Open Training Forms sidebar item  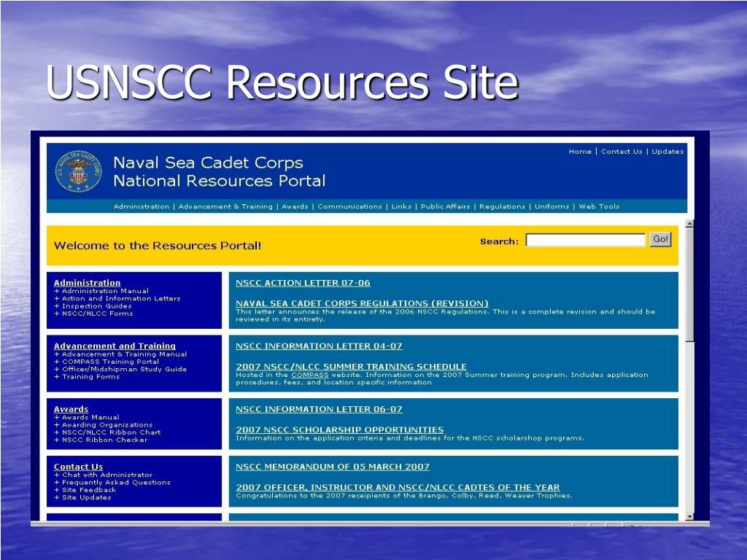click(90, 377)
